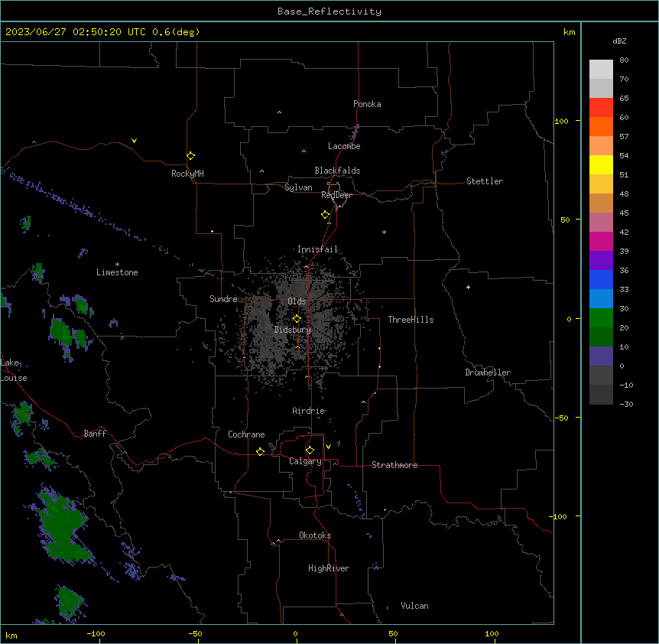Click the yellow diamond marker above RockyMH
This screenshot has height=644, width=659.
coord(190,155)
